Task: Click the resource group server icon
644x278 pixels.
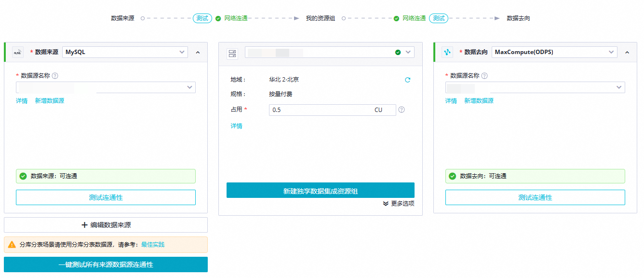Action: click(232, 54)
